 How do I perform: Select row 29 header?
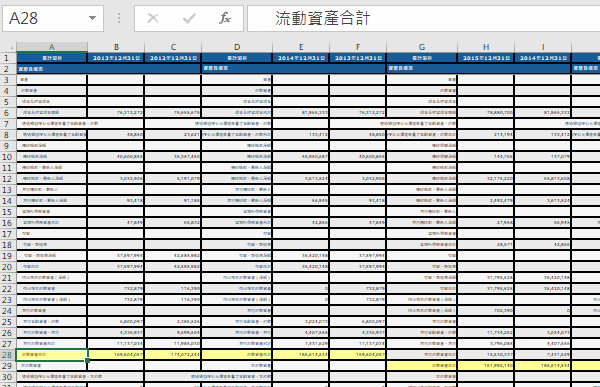(8, 366)
